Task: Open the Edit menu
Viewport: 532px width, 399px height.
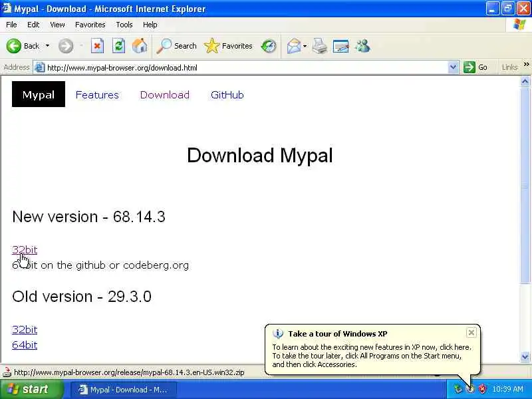Action: pos(33,25)
